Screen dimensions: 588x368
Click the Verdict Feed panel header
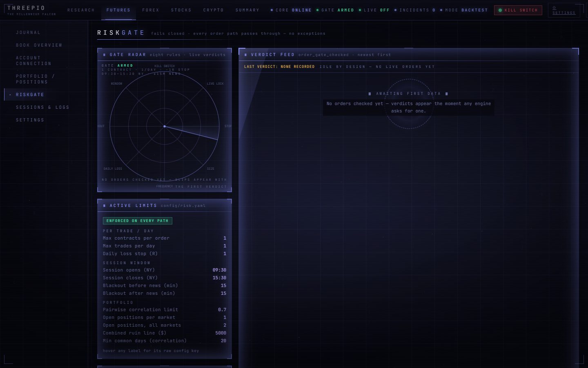pos(409,54)
